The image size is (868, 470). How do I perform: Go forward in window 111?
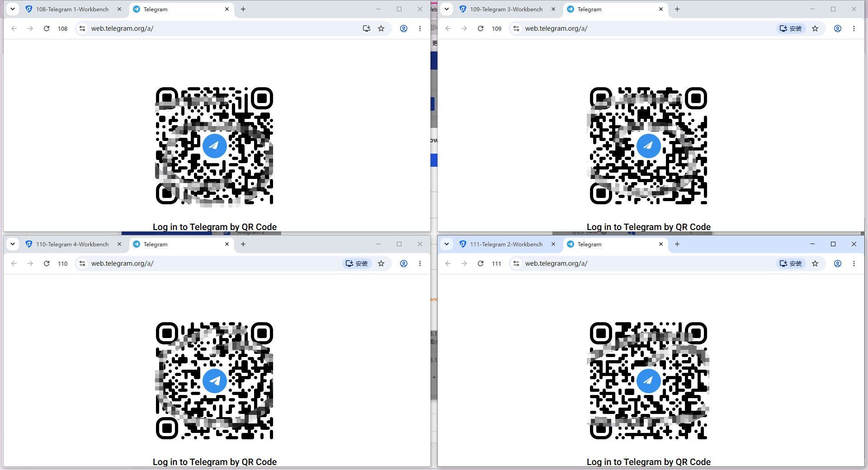coord(464,263)
